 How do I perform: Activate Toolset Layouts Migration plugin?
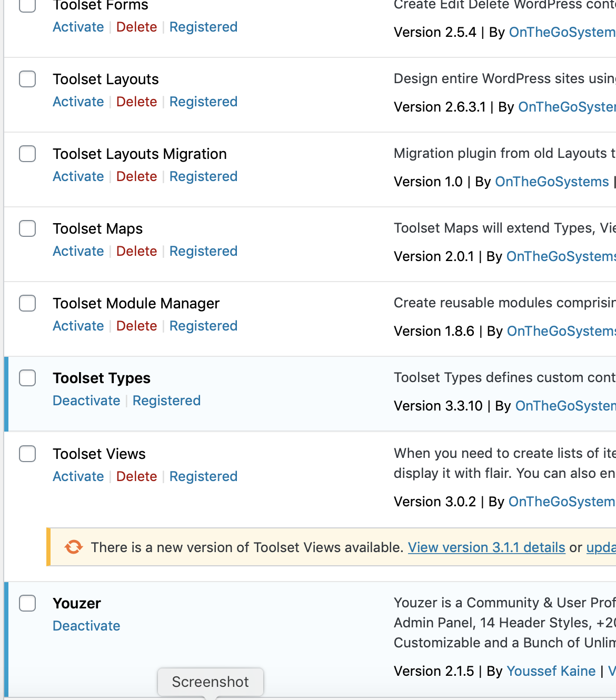click(x=78, y=176)
